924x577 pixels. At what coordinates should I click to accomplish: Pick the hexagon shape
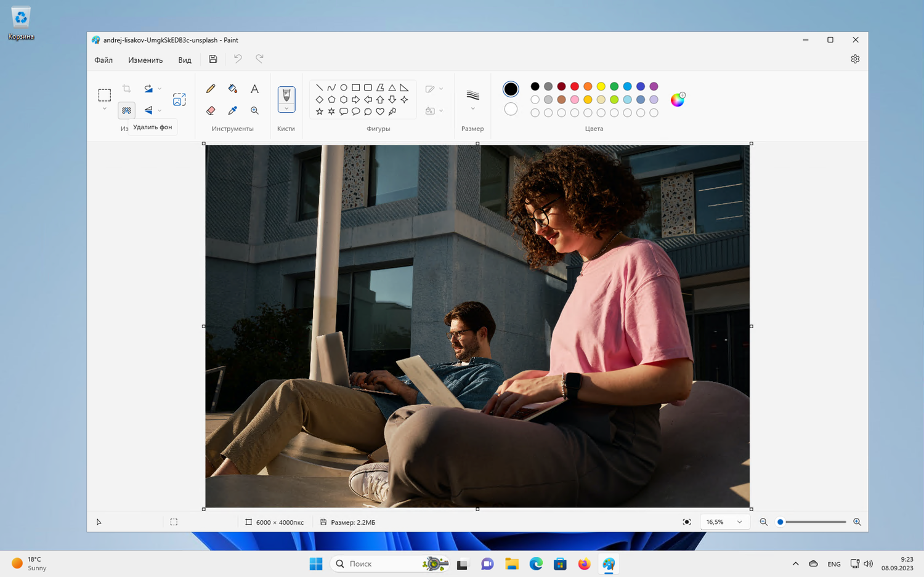(x=344, y=99)
